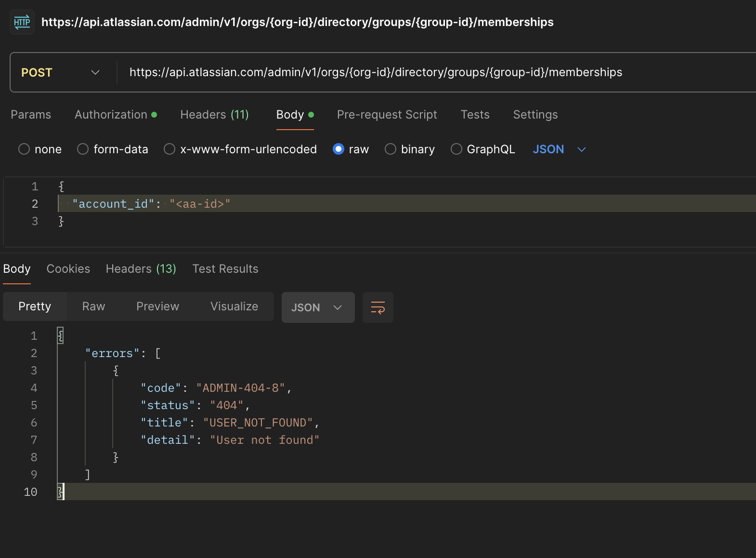Image resolution: width=756 pixels, height=558 pixels.
Task: Select the GraphQL body type
Action: point(483,149)
